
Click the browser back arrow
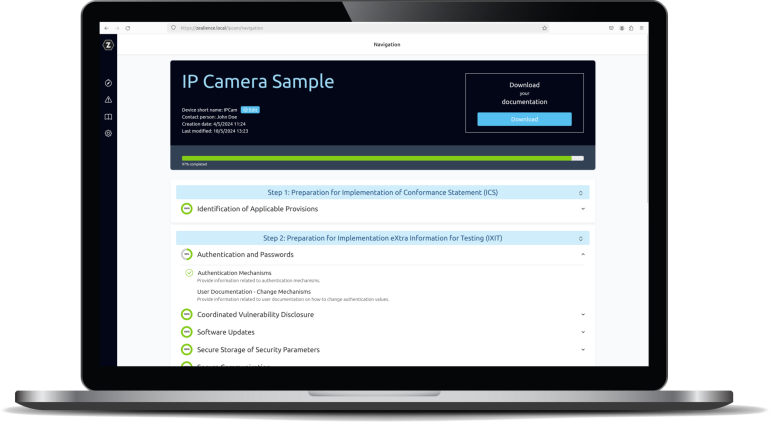pos(106,28)
